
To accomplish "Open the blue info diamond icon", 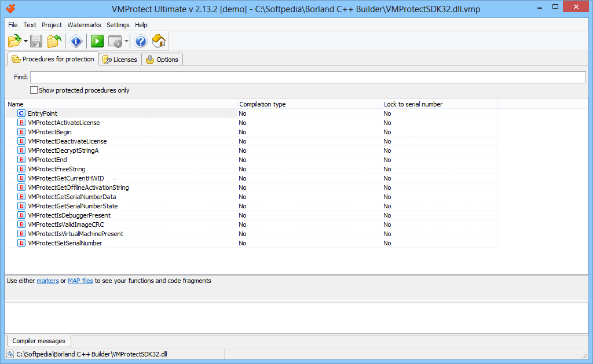I will (76, 41).
